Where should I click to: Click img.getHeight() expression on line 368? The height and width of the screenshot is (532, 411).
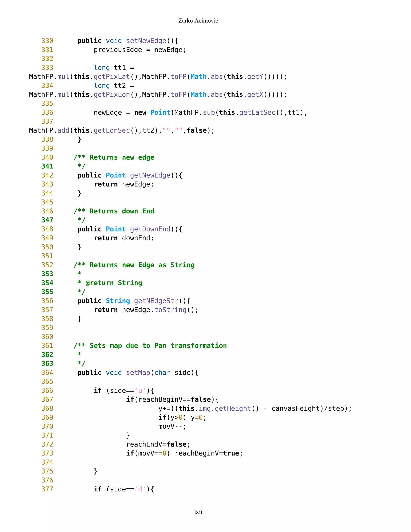(x=229, y=409)
